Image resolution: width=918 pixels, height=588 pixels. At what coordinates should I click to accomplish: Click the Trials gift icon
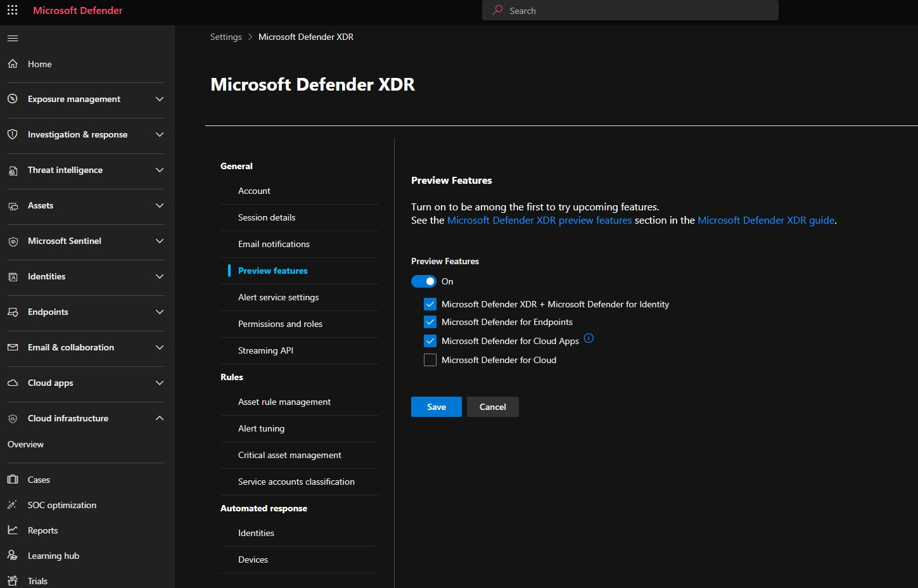coord(13,581)
